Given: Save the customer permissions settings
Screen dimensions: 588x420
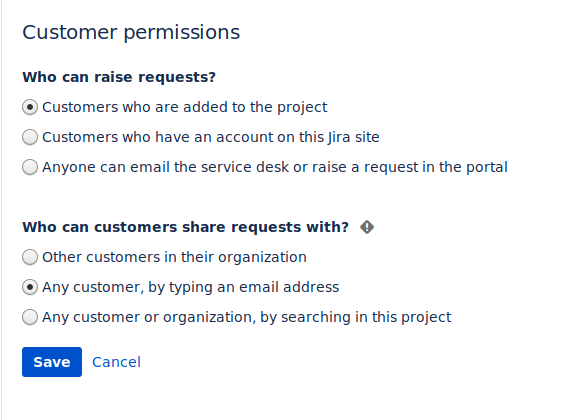Looking at the screenshot, I should 52,362.
